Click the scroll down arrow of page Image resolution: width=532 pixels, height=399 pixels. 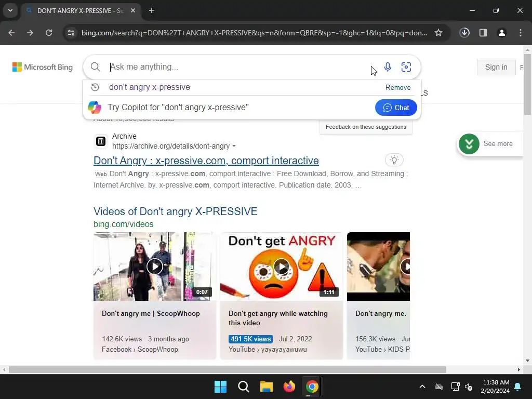(x=528, y=361)
